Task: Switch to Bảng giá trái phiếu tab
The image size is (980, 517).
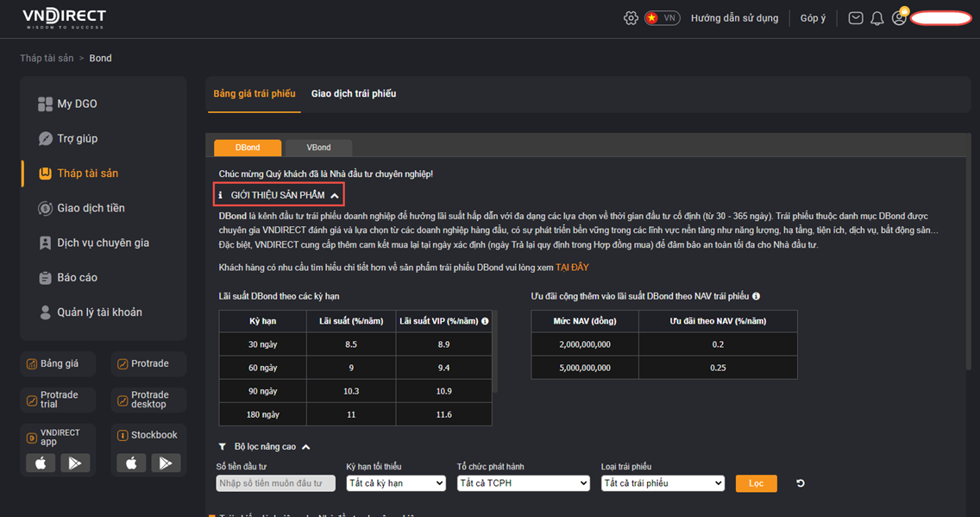Action: point(254,94)
